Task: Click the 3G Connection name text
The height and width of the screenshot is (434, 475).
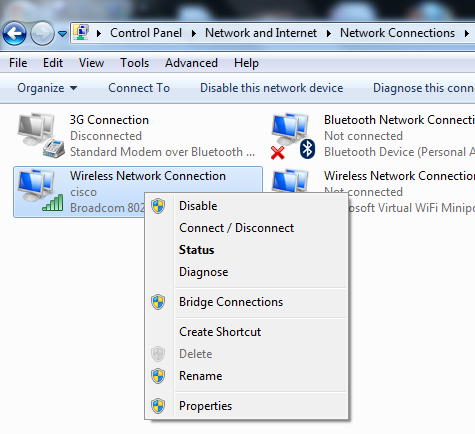Action: coord(109,120)
